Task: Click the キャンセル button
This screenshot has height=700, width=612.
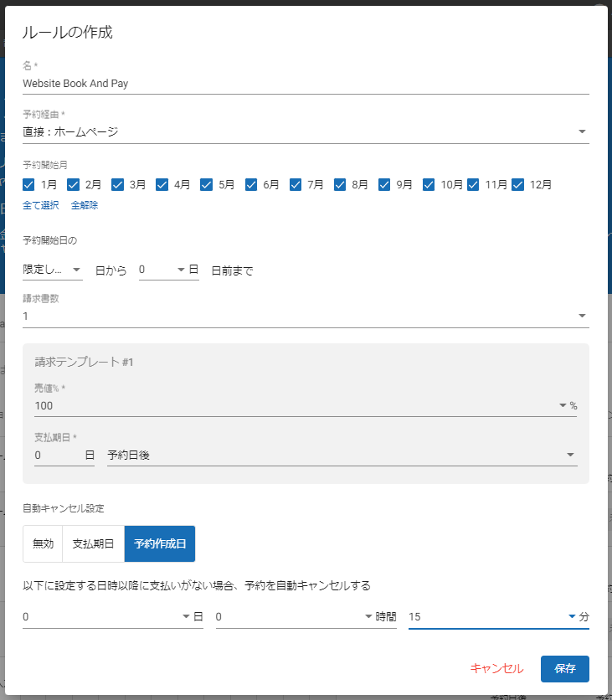Action: coord(496,668)
